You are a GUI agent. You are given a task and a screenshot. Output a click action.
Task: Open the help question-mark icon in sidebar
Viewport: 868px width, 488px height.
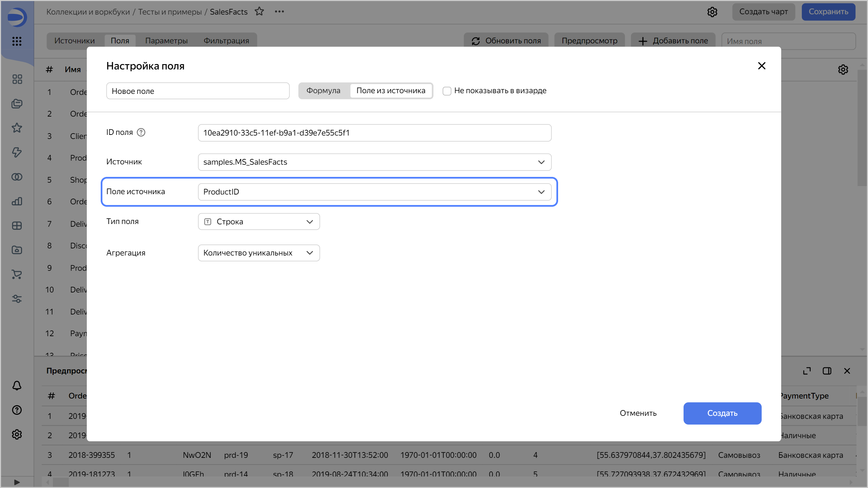coord(17,410)
